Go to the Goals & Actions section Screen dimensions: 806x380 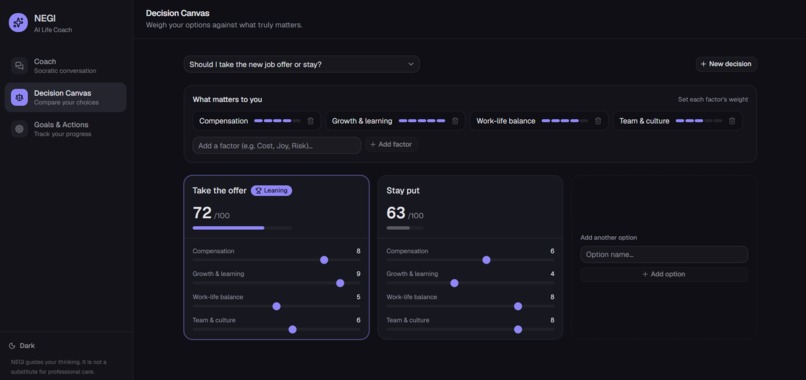pyautogui.click(x=65, y=129)
